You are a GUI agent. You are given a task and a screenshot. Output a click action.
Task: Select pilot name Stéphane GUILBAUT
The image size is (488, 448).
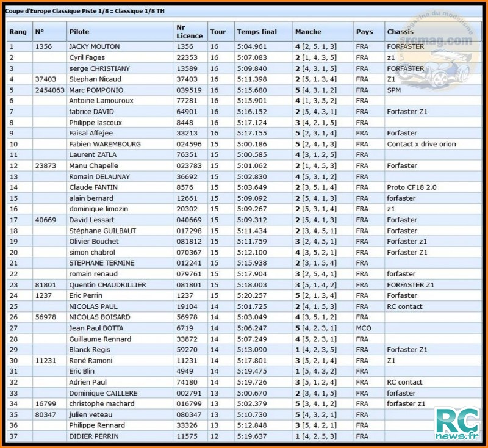pyautogui.click(x=102, y=231)
